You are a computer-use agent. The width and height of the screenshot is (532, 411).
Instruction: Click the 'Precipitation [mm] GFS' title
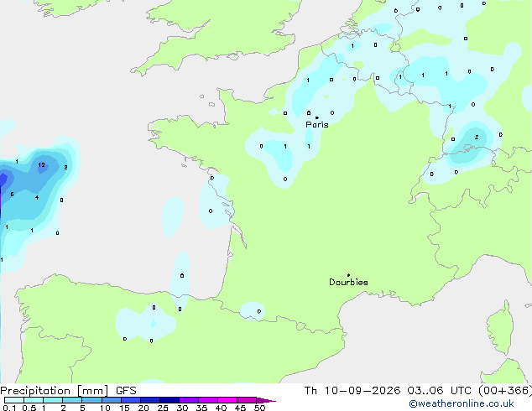[x=68, y=391]
